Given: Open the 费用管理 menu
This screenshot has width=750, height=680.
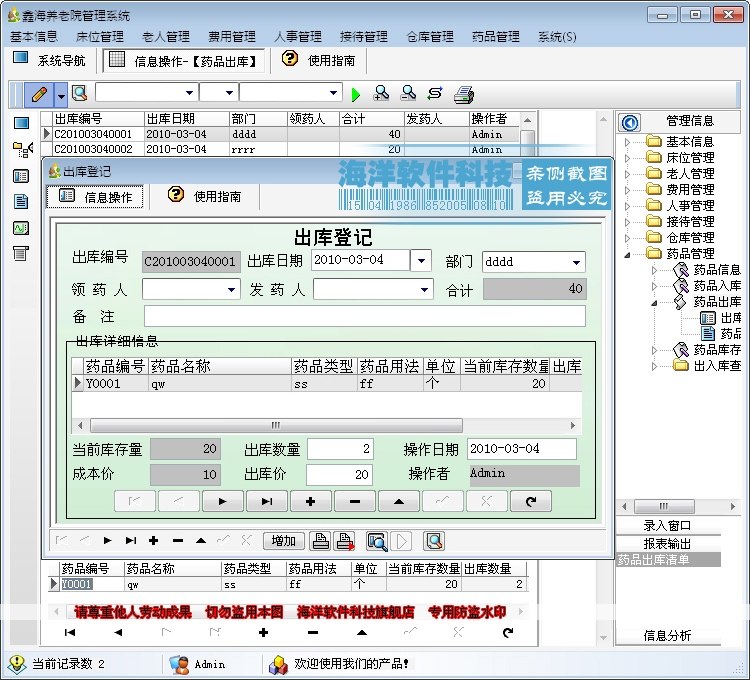Looking at the screenshot, I should pos(232,36).
